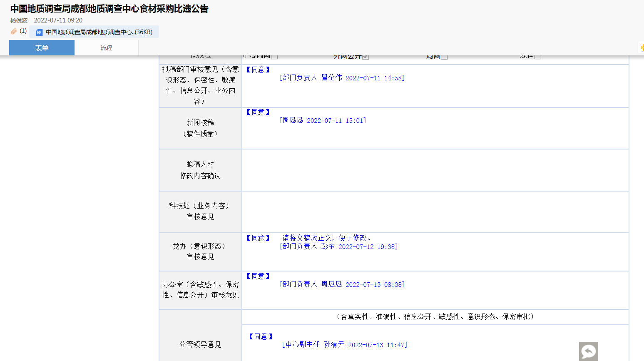Viewport: 644px width, 361px height.
Task: Click empty 拟稿人对修改内容确认 opinion cell
Action: click(435, 170)
